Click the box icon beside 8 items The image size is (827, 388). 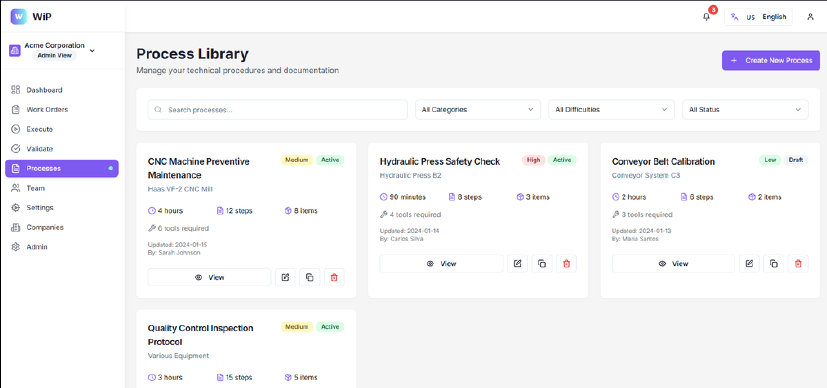(x=288, y=211)
